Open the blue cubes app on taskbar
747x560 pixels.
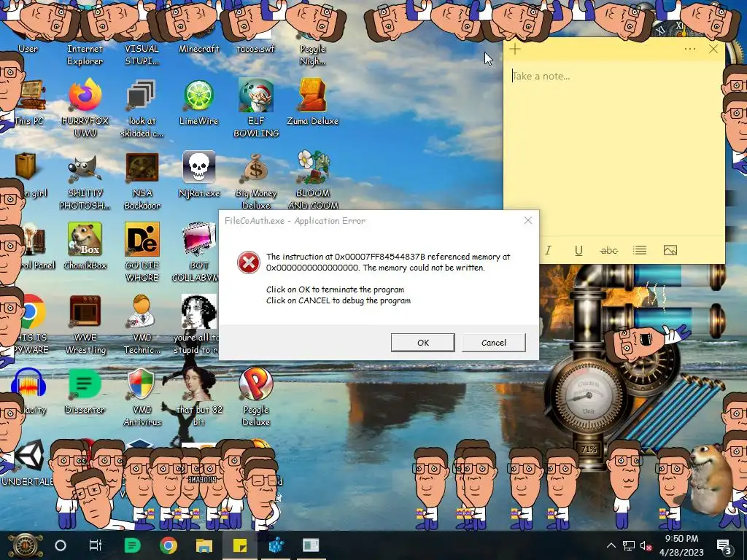click(x=276, y=545)
